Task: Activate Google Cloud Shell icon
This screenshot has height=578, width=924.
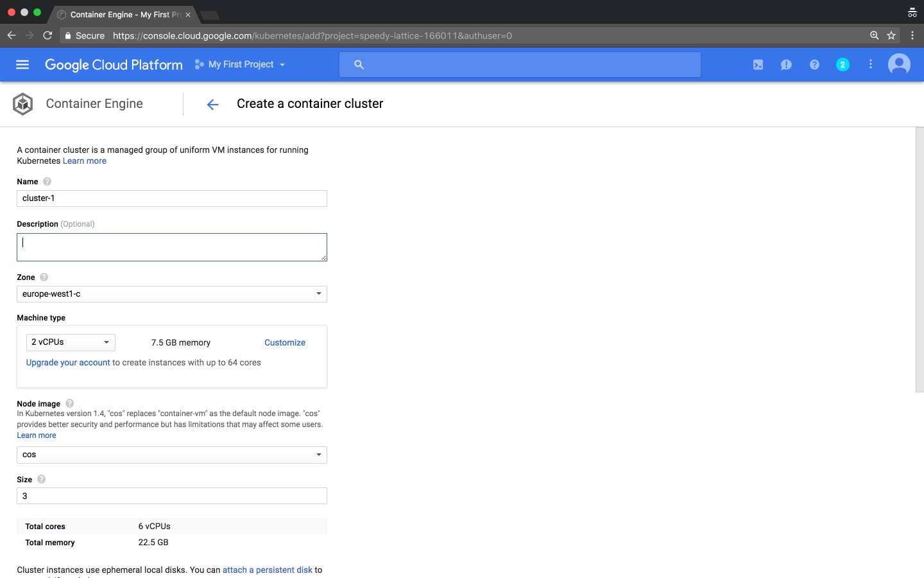Action: click(x=758, y=64)
